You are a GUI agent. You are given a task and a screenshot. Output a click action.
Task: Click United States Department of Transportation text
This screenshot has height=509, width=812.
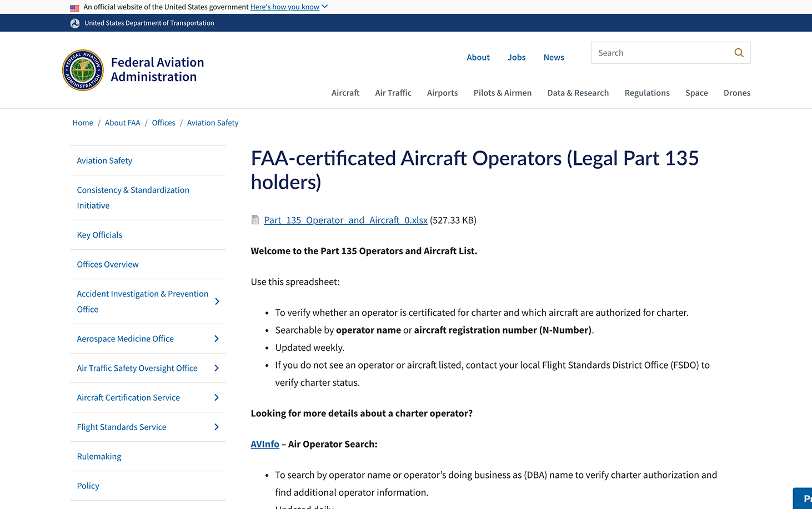click(149, 23)
